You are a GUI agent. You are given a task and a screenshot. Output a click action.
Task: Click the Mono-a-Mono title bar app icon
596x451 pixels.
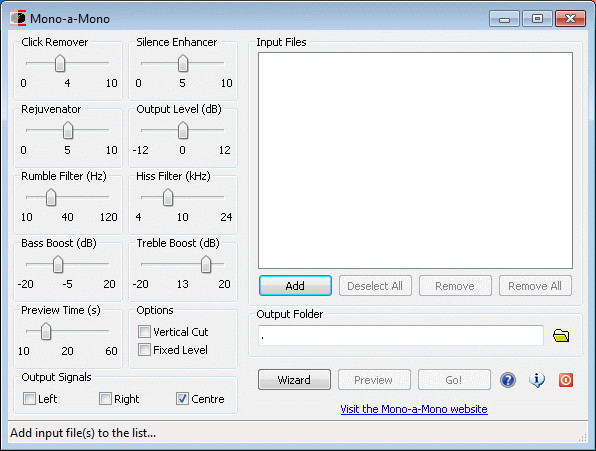[18, 18]
